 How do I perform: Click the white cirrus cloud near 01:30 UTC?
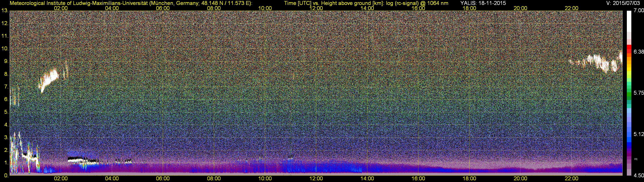(49, 80)
